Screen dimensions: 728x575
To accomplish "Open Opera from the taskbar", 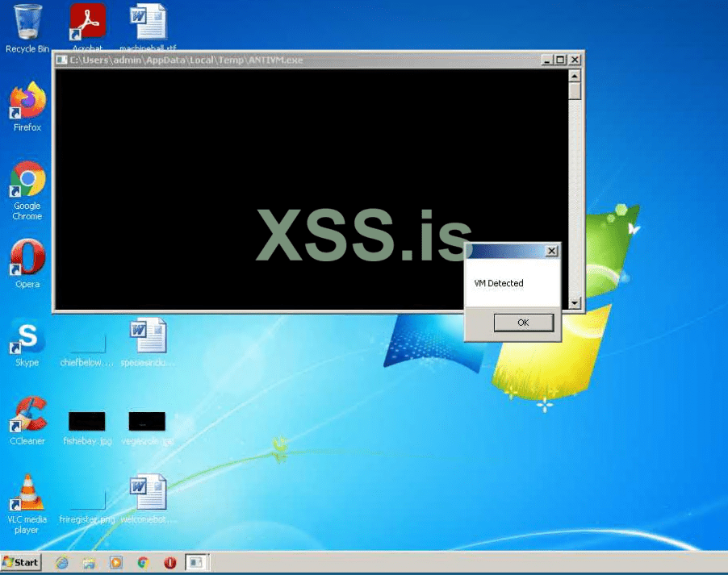I will [x=170, y=563].
